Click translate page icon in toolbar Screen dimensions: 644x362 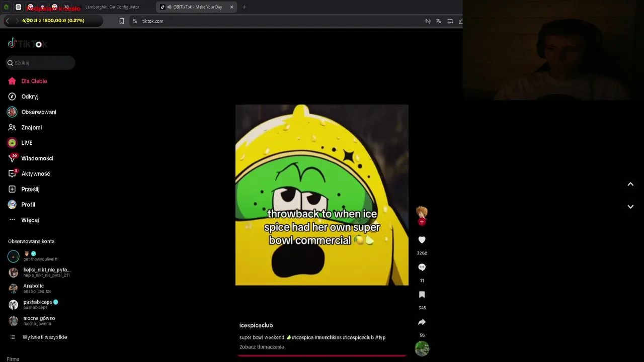439,21
